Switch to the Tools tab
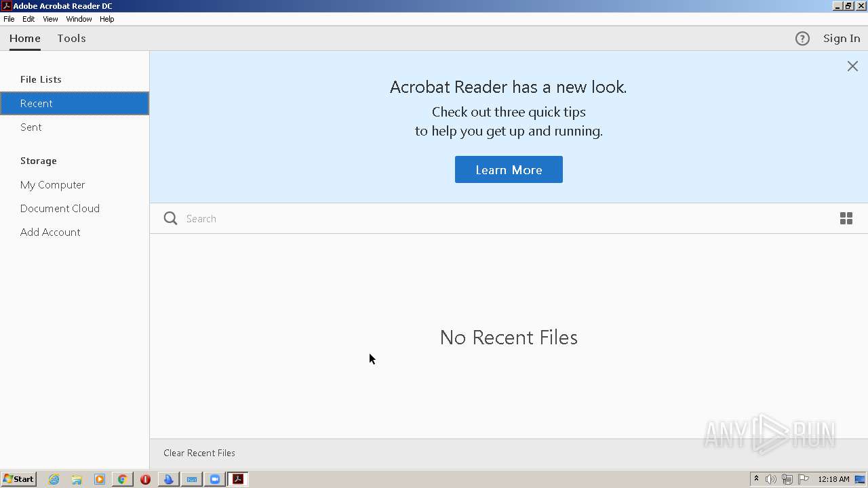Image resolution: width=868 pixels, height=488 pixels. point(71,39)
